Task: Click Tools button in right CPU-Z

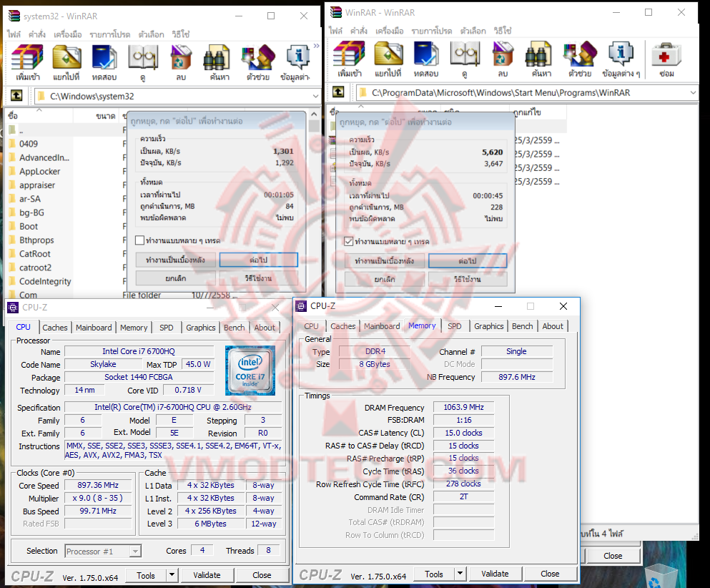Action: (x=434, y=574)
